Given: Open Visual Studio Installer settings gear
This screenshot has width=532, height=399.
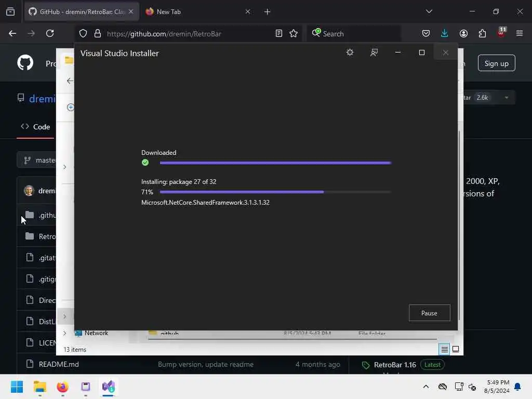Looking at the screenshot, I should pos(350,52).
